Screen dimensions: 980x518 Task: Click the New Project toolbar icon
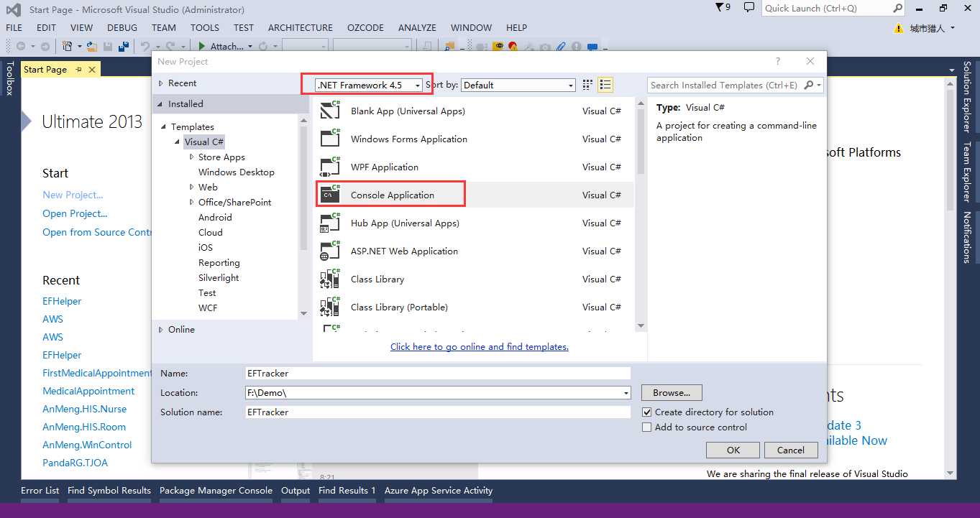coord(68,46)
